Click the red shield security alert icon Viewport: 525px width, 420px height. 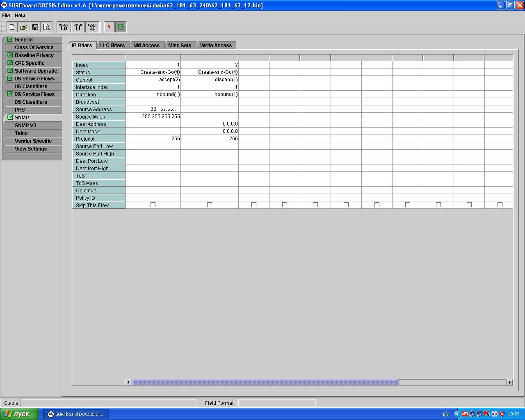[502, 414]
